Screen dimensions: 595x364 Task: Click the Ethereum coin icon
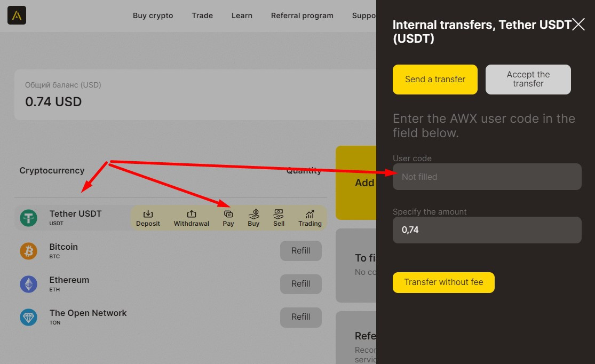[x=29, y=284]
